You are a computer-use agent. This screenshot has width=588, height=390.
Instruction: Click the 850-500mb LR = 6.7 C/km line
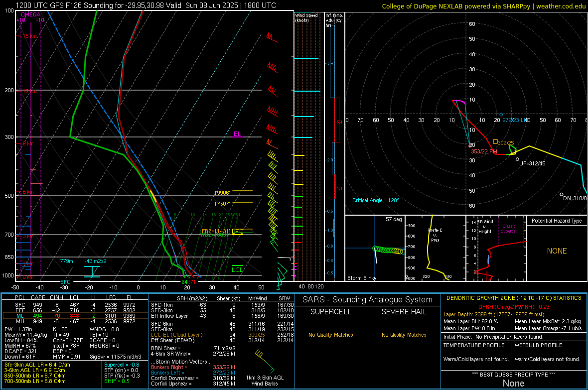coord(35,376)
